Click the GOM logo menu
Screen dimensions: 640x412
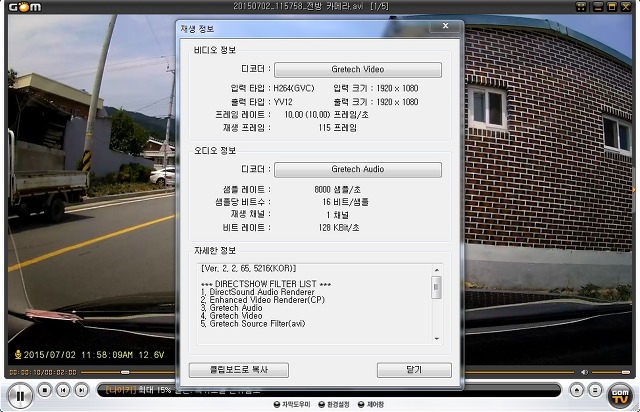[x=25, y=7]
